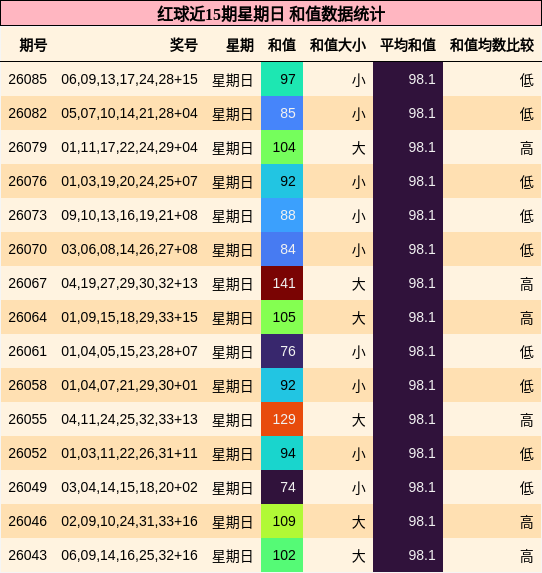The height and width of the screenshot is (573, 542).
Task: Select issue number 26046
Action: [27, 521]
